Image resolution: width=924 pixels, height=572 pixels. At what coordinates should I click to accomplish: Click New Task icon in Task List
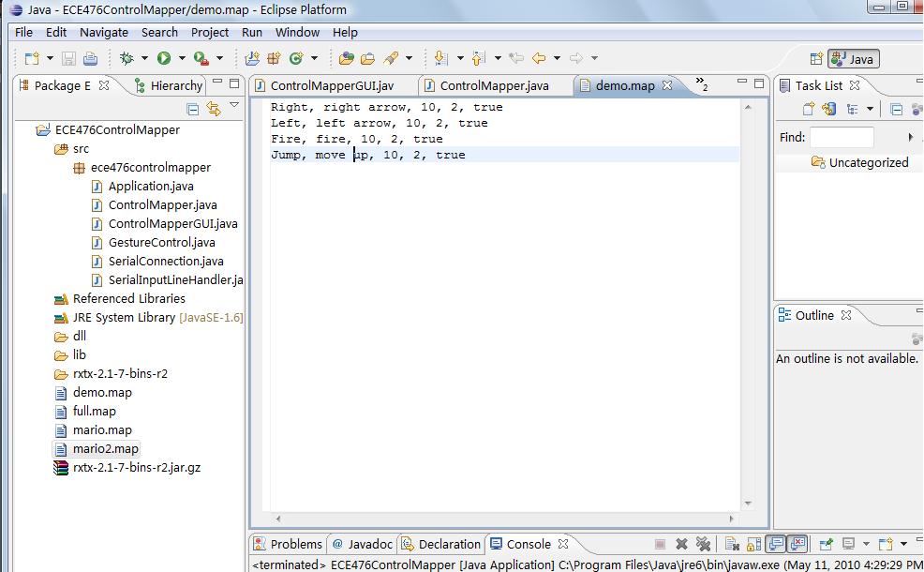(809, 109)
